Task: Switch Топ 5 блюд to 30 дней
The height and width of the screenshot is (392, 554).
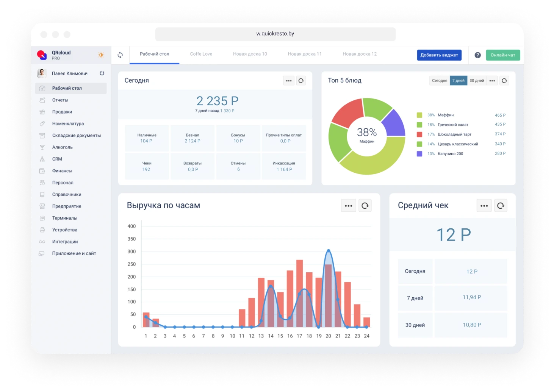Action: coord(477,81)
